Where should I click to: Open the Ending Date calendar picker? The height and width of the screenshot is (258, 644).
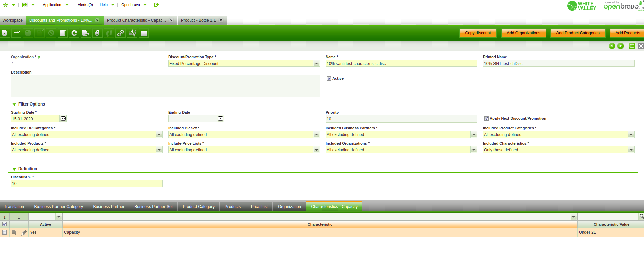point(220,119)
